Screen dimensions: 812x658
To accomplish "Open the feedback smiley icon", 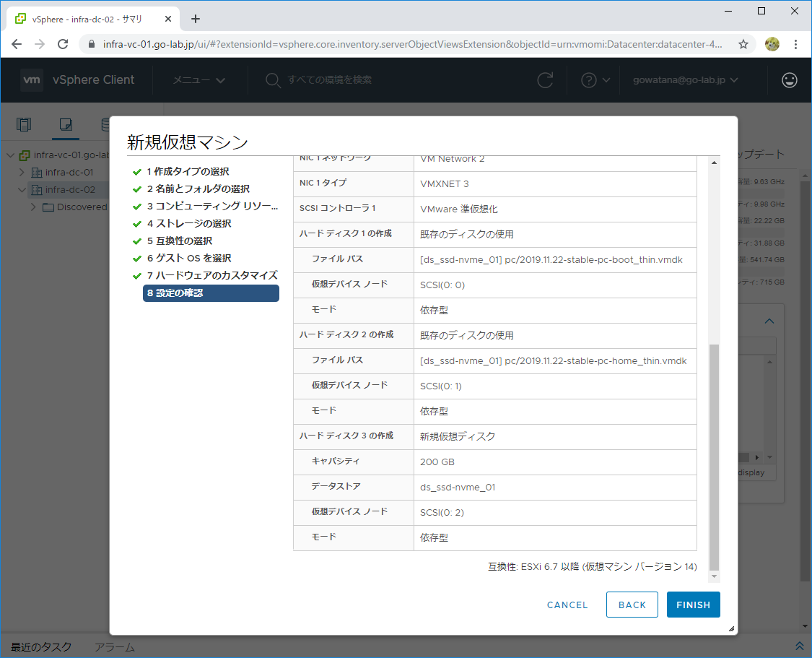I will pos(789,79).
